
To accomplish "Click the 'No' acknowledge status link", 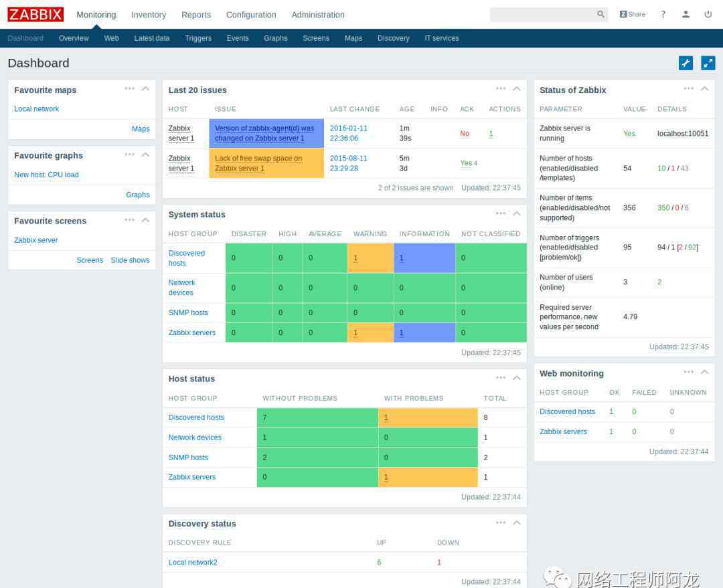I will pyautogui.click(x=465, y=134).
